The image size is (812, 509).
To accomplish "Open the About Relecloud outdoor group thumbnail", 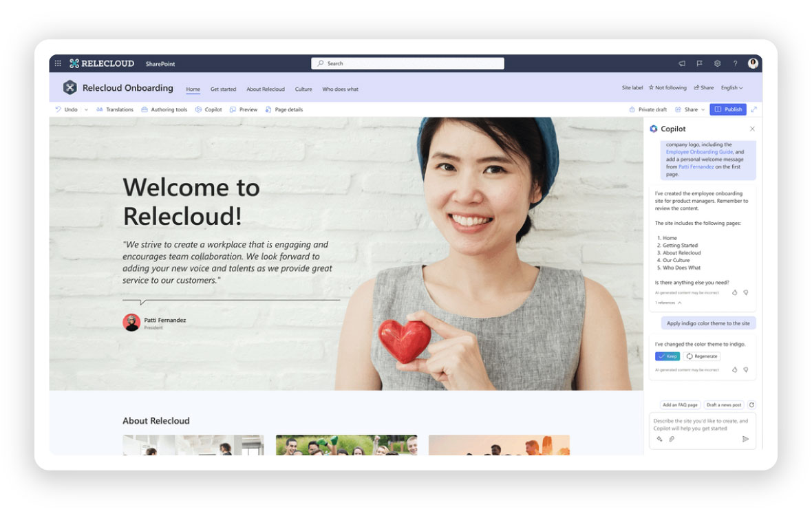I will (x=346, y=445).
